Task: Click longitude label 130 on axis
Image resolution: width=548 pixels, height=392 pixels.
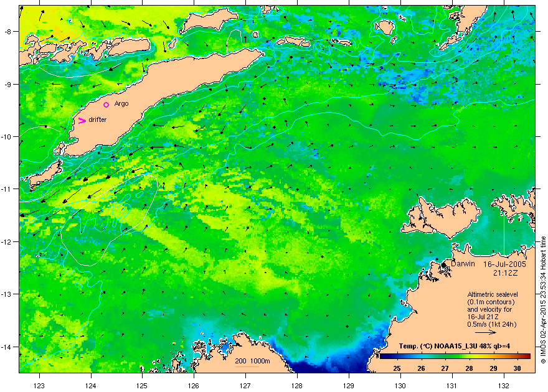Action: click(400, 386)
